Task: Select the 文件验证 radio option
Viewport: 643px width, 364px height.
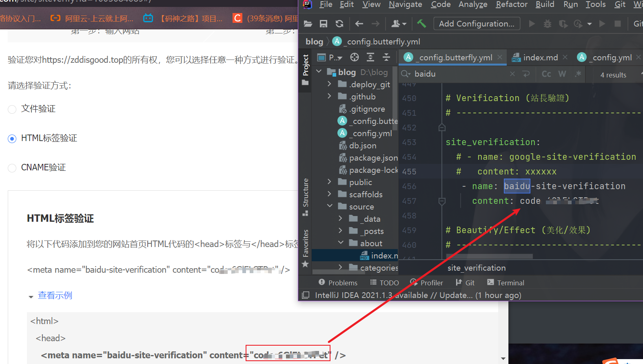Action: click(x=12, y=109)
